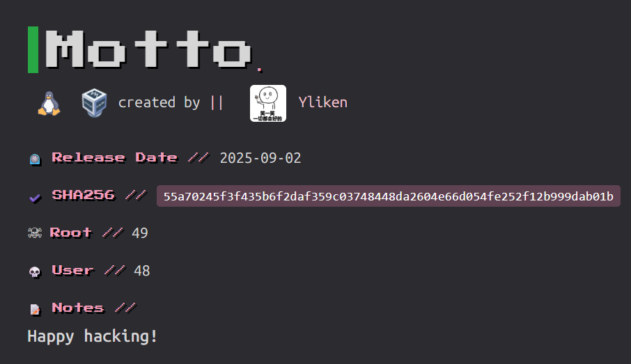Click the SHA256 label text

83,195
